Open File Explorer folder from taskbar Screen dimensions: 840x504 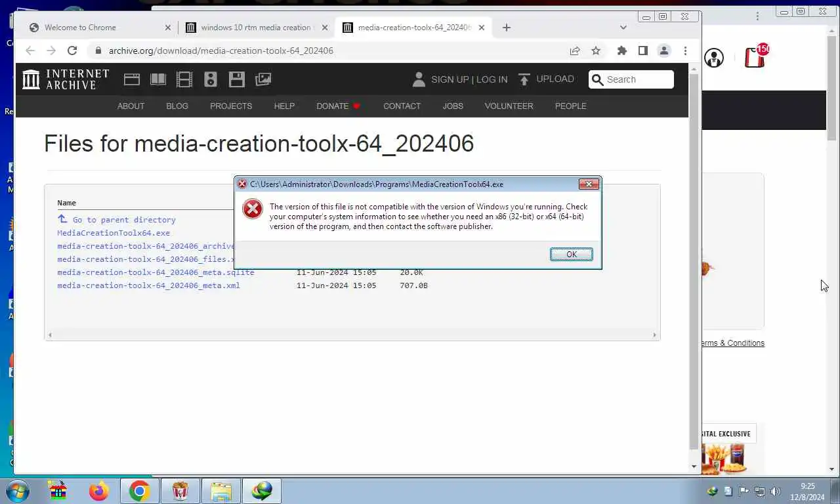click(x=221, y=491)
